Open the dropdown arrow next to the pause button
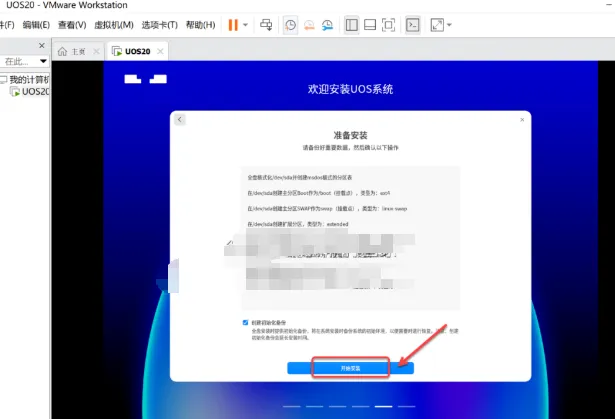This screenshot has height=419, width=615. 246,25
